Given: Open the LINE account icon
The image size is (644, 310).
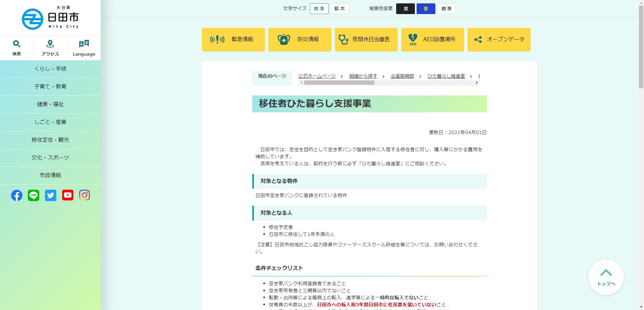Looking at the screenshot, I should (34, 195).
